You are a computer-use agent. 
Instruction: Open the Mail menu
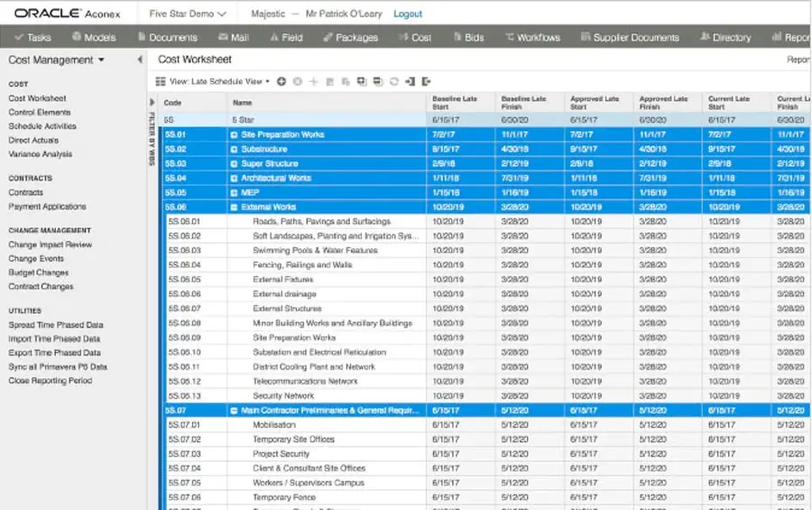point(234,37)
